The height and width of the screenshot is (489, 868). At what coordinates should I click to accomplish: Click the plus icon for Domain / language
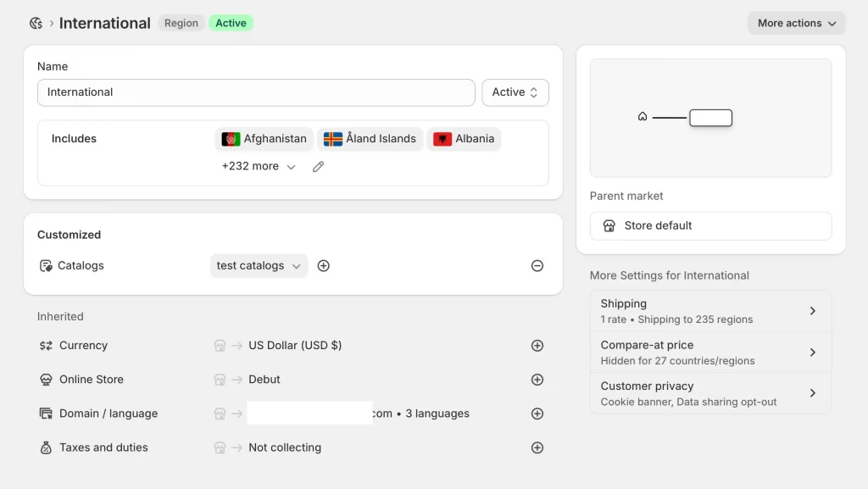point(537,414)
